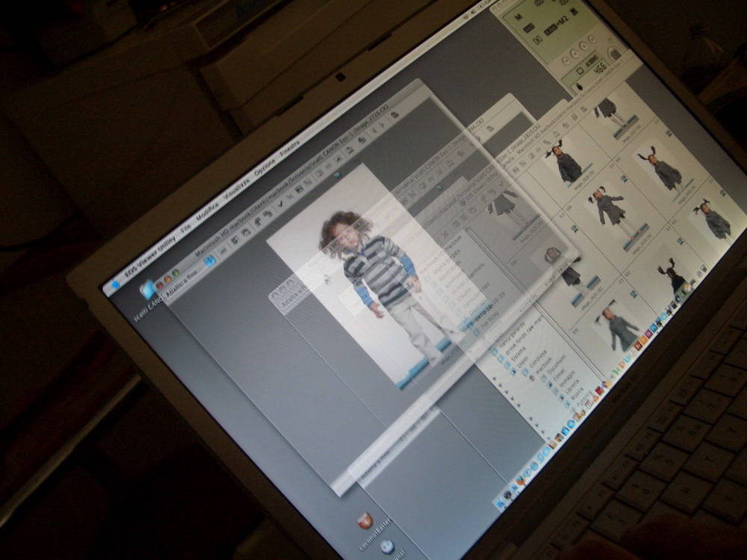Click the trash icon in the viewer toolbar
The height and width of the screenshot is (560, 747).
click(x=394, y=114)
